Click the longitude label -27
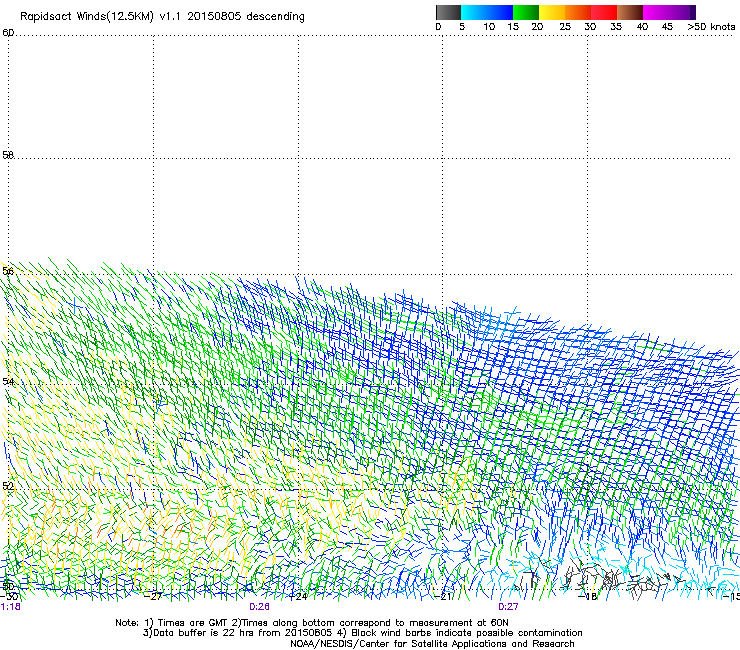The image size is (740, 650). (154, 597)
